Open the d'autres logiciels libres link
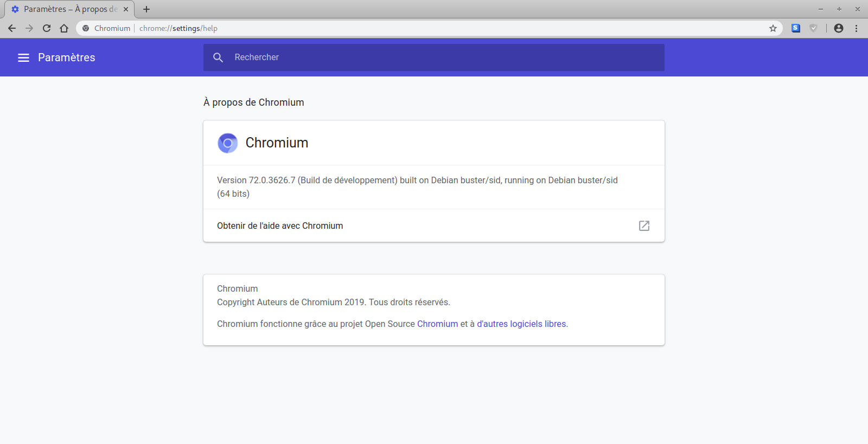Image resolution: width=868 pixels, height=444 pixels. click(521, 324)
